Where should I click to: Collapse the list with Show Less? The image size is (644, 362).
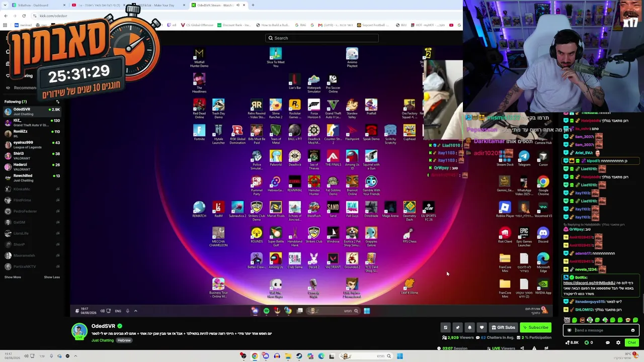52,277
